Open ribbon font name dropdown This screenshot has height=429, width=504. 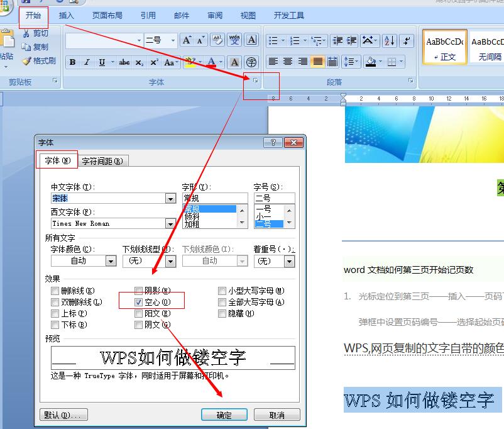coord(139,40)
